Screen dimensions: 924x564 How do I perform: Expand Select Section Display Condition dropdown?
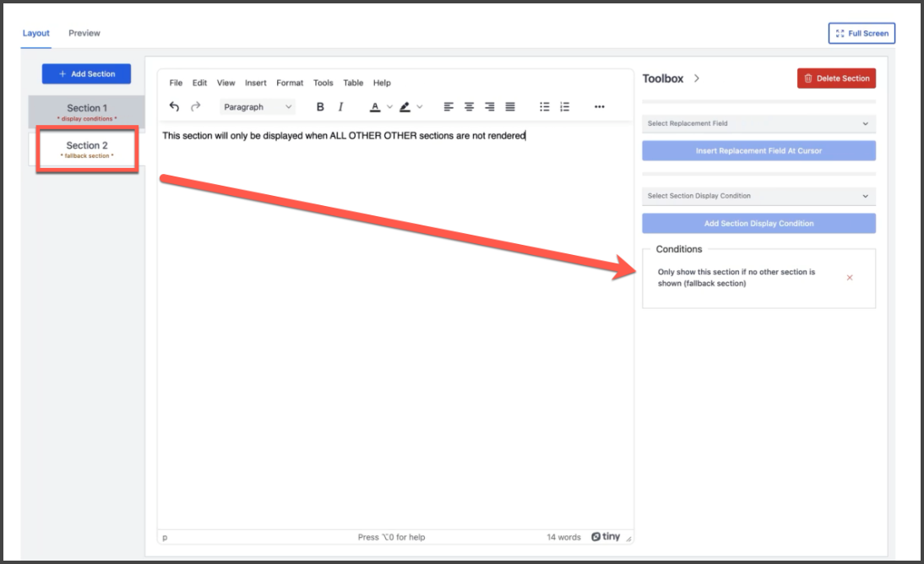click(x=758, y=196)
